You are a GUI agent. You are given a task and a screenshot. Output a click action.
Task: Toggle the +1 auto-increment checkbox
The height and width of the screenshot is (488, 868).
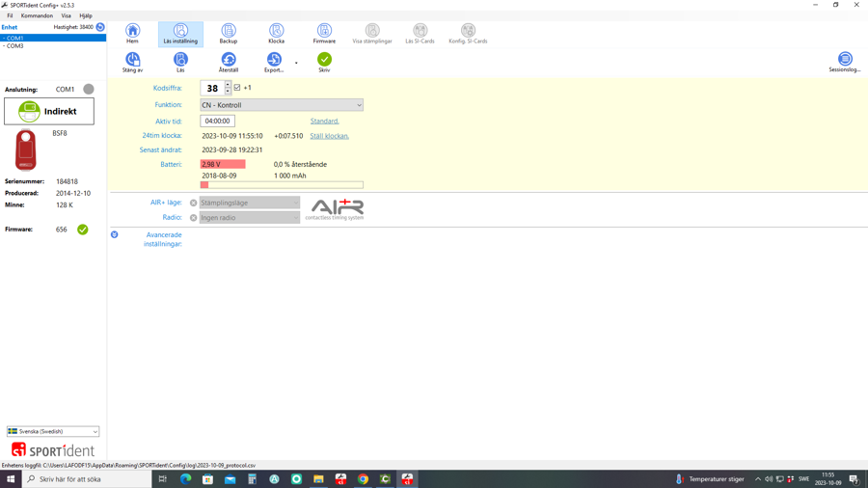pos(237,88)
